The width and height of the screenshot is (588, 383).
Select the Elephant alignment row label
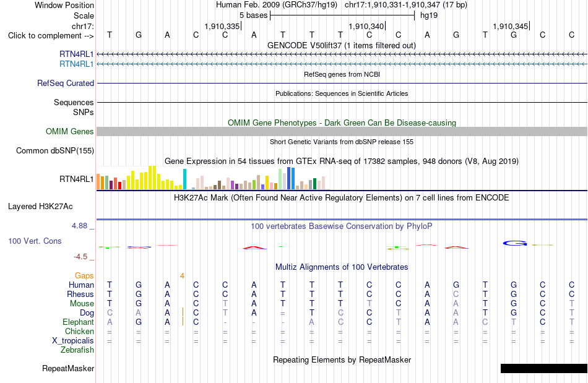click(x=79, y=322)
